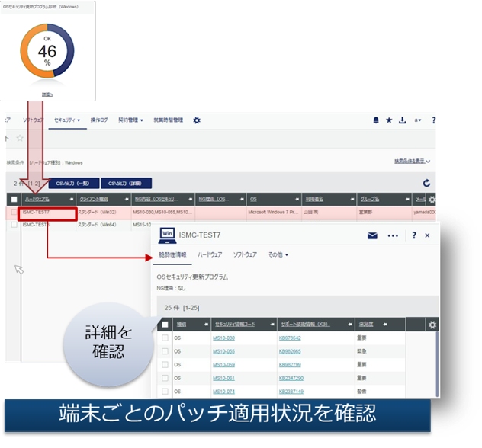Click the notification bell icon
Screen dimensions: 482x448
point(376,120)
